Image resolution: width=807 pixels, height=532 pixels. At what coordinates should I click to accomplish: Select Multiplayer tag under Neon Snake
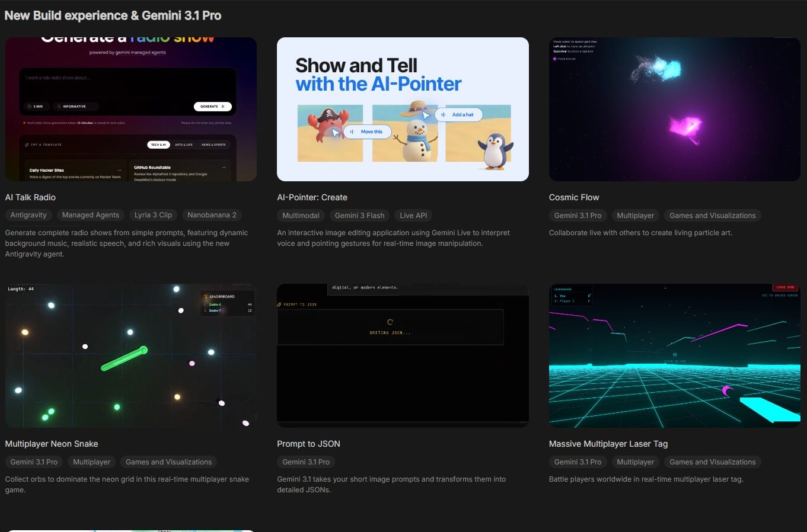92,462
